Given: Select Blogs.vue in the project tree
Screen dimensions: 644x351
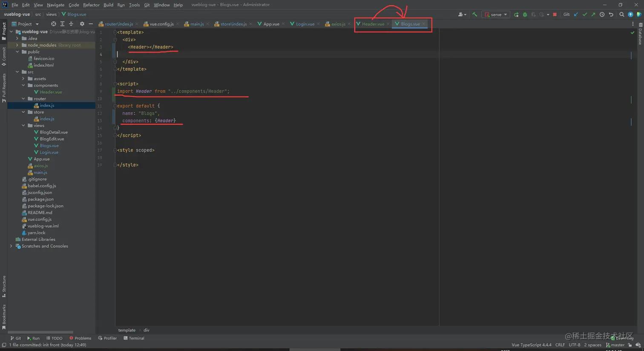Looking at the screenshot, I should tap(49, 146).
